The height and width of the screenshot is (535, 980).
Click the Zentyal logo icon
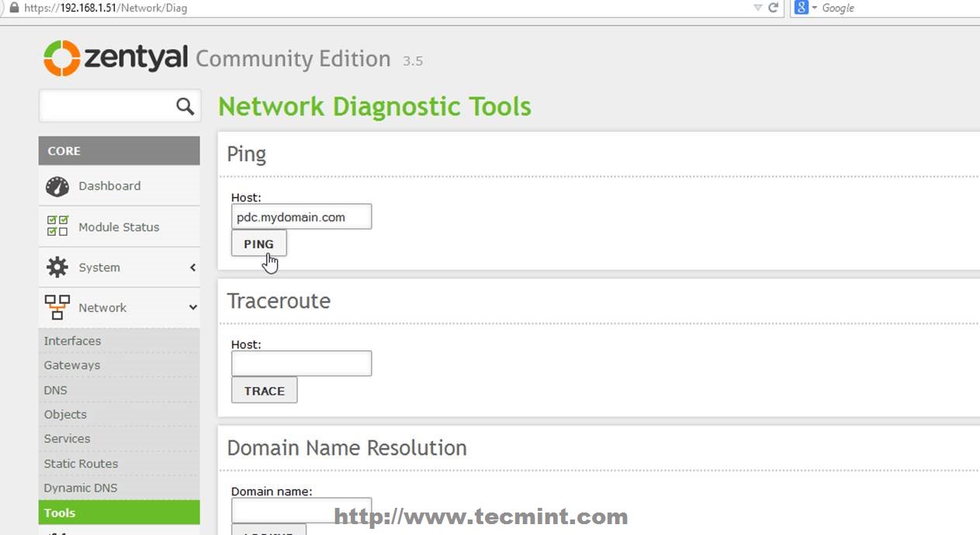coord(62,58)
